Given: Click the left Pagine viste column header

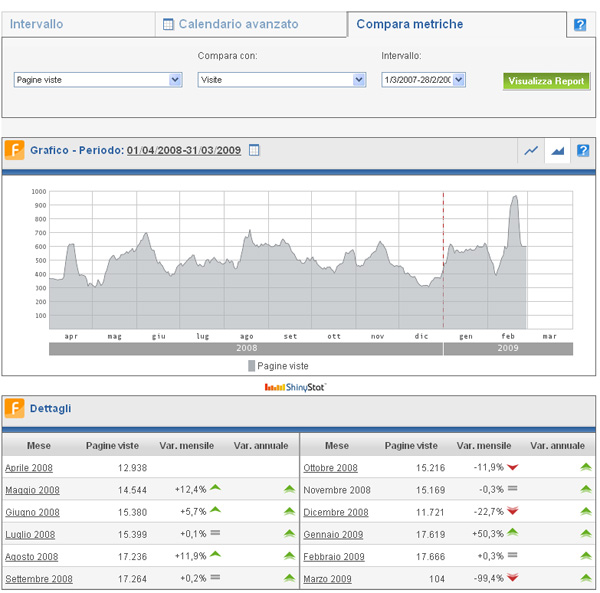Looking at the screenshot, I should pyautogui.click(x=112, y=446).
